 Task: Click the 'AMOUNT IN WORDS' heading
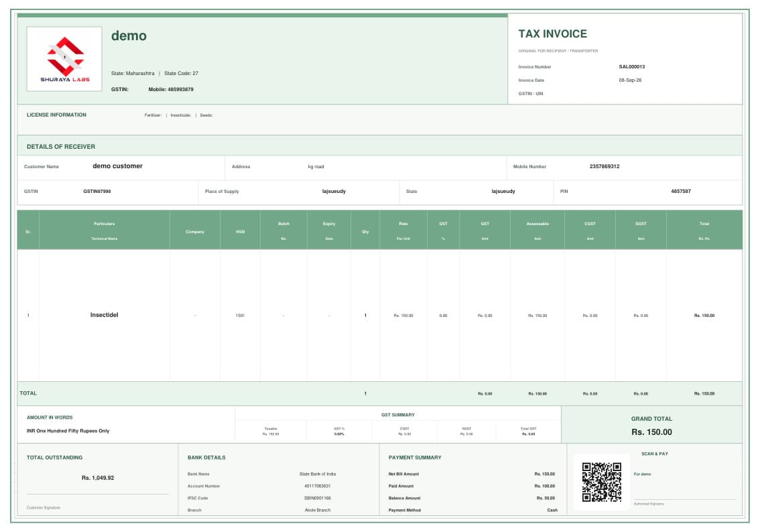pyautogui.click(x=50, y=417)
